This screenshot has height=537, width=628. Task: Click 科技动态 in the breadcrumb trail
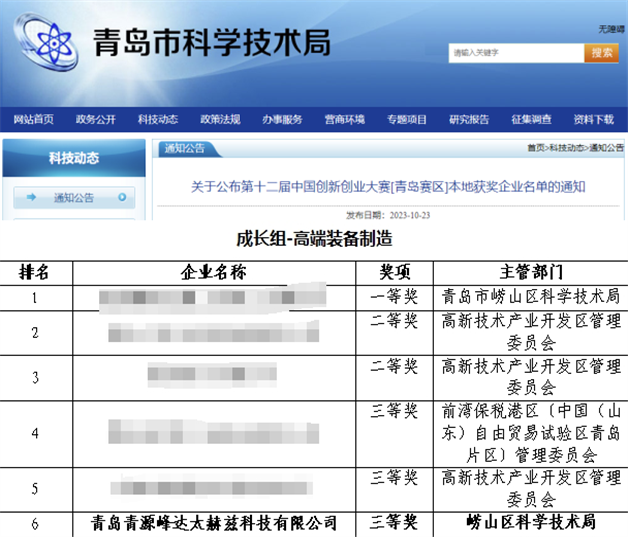tap(567, 148)
